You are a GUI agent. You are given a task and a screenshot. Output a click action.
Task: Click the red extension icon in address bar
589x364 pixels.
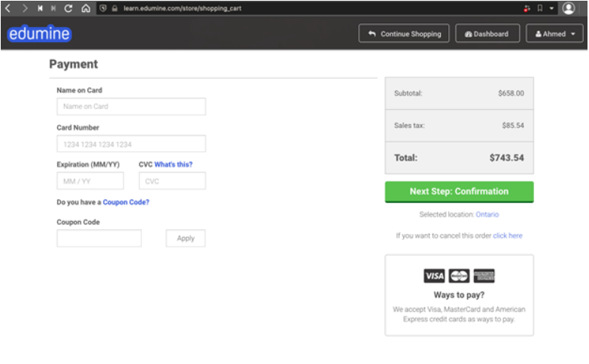pos(527,8)
